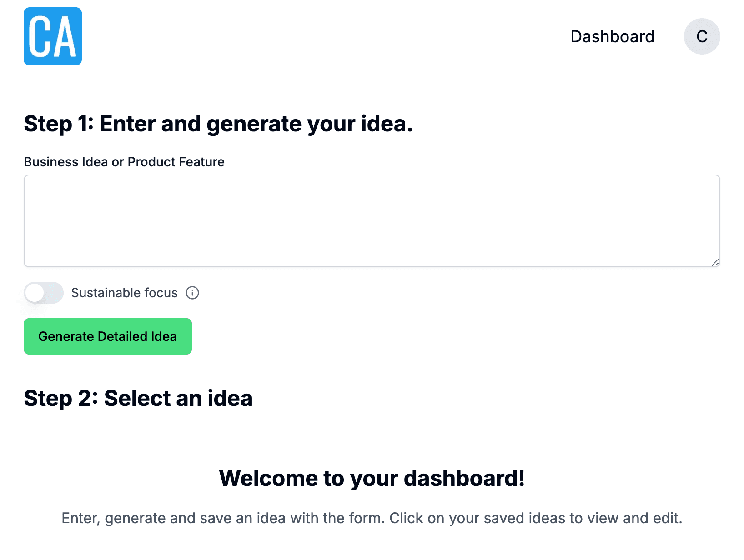This screenshot has width=744, height=560.
Task: Focus the Business Idea text area
Action: click(x=372, y=221)
